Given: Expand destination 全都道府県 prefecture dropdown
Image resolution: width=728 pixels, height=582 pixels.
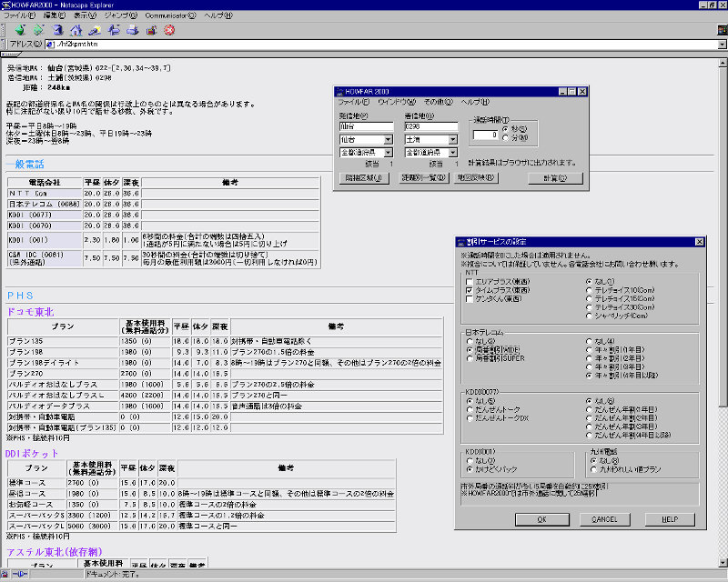Looking at the screenshot, I should tap(452, 152).
